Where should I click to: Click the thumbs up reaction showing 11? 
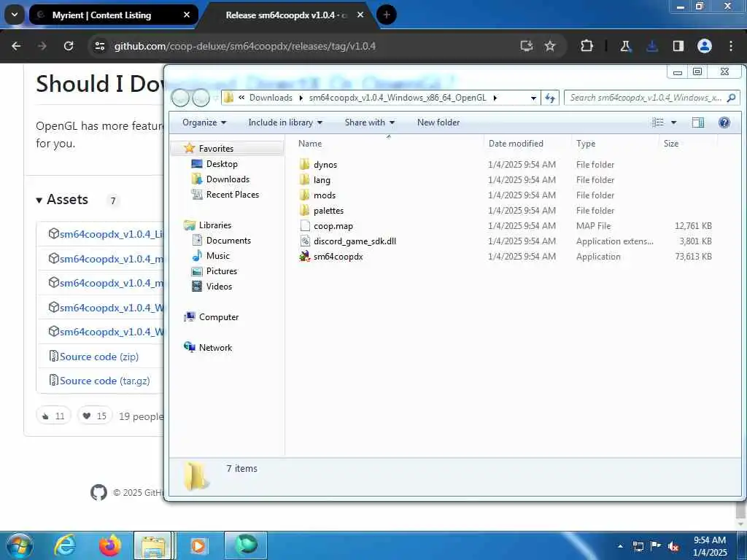pos(53,416)
